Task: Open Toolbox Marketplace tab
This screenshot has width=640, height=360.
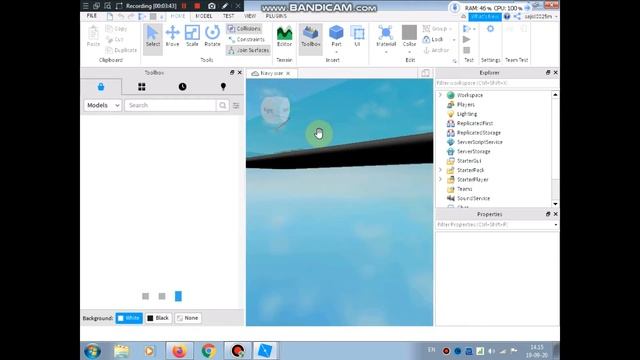Action: (x=101, y=87)
